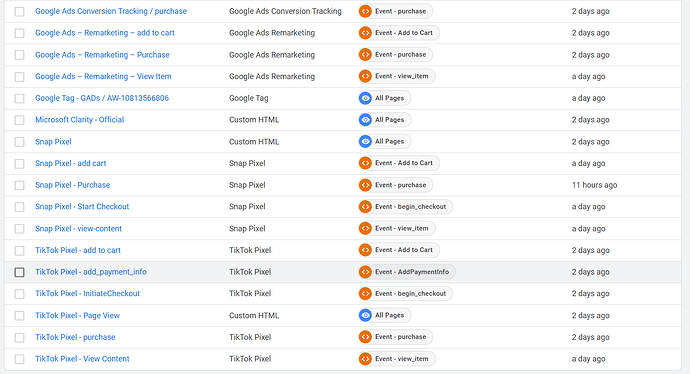Click 'a day ago' in Google Tag GAds row
Screen dimensions: 690x374
pyautogui.click(x=588, y=98)
